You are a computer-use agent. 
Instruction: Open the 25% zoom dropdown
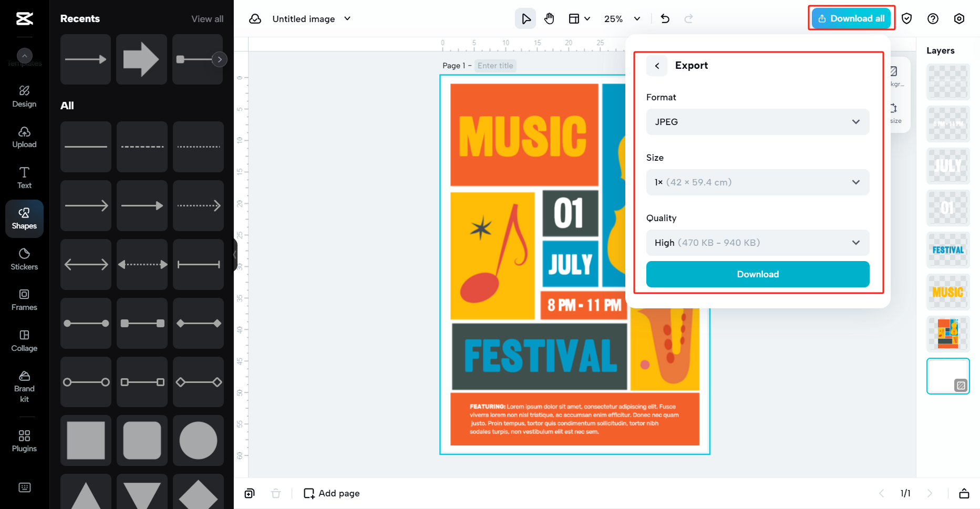coord(622,19)
